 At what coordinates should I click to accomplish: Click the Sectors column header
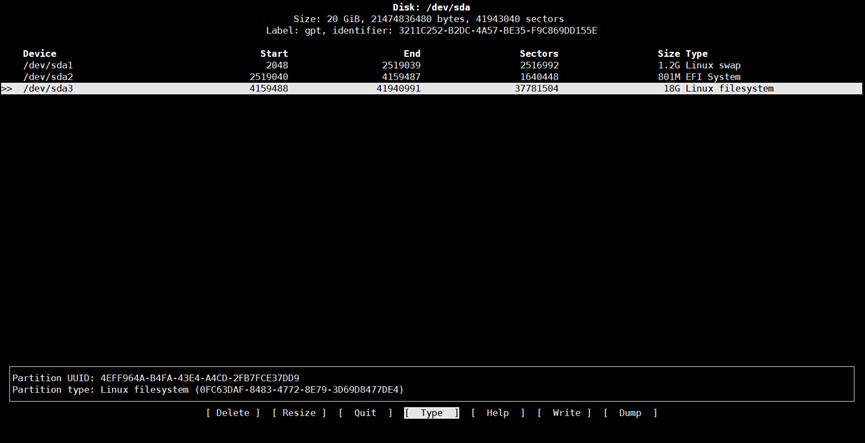(539, 54)
